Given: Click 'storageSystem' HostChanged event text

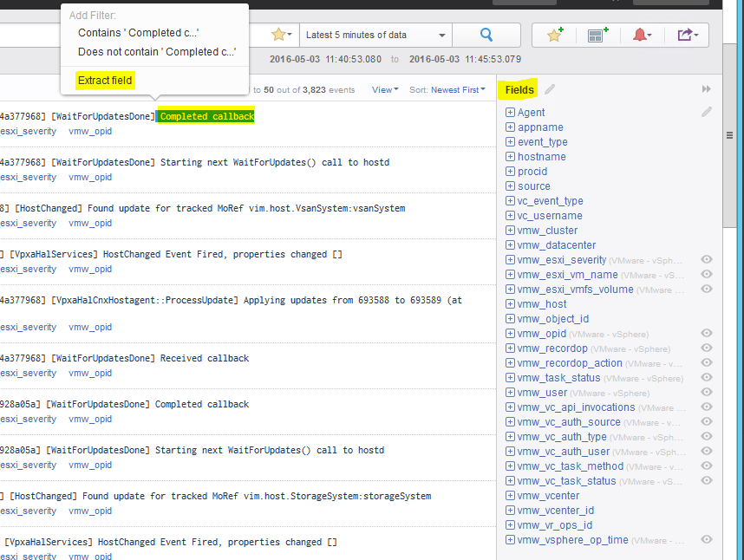Looking at the screenshot, I should (x=257, y=496).
